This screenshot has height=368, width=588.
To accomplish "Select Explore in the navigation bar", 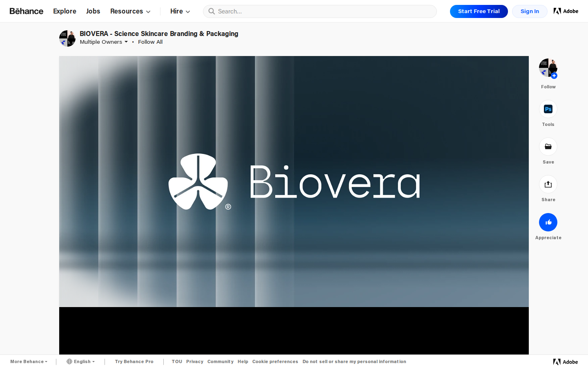I will pyautogui.click(x=65, y=11).
